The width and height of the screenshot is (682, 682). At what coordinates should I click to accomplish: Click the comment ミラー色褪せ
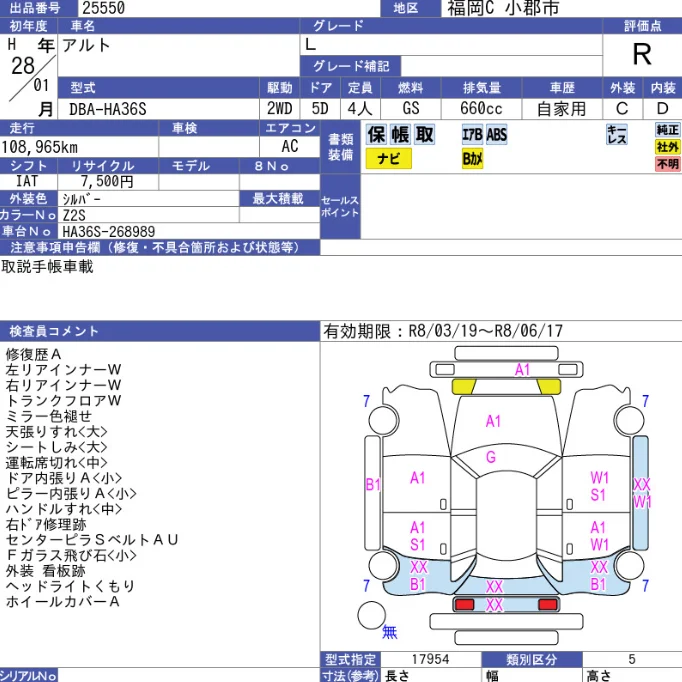tap(49, 416)
